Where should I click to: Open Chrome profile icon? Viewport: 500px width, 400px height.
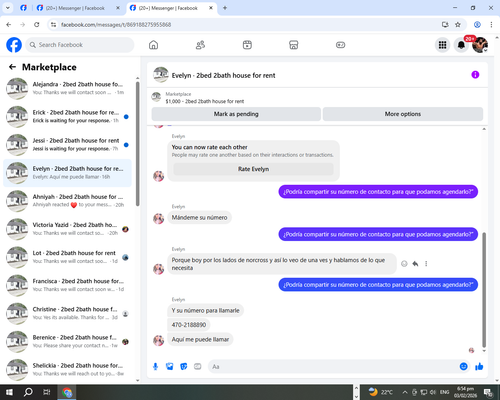(x=477, y=24)
